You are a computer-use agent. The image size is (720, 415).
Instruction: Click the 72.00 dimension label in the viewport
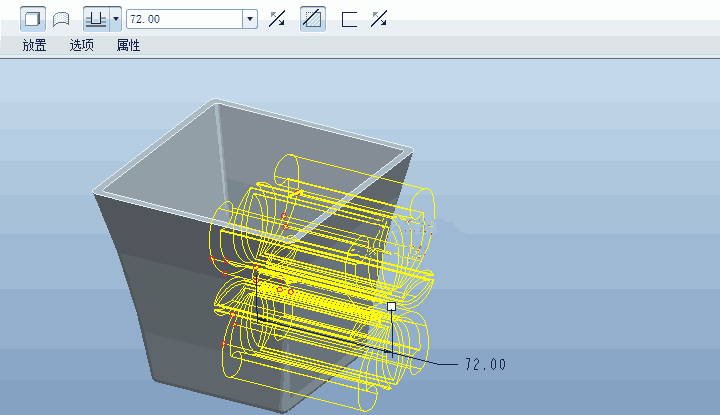tap(486, 365)
